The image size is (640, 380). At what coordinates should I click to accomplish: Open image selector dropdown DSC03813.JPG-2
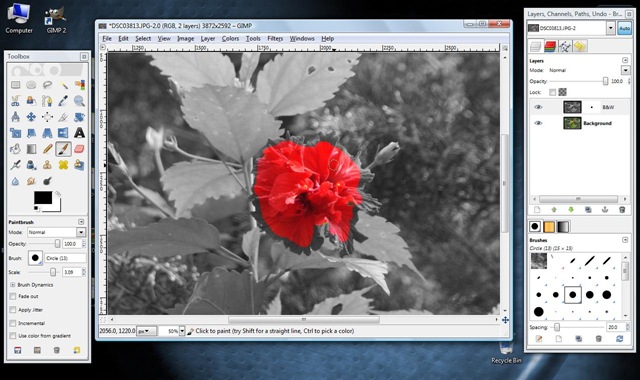[x=611, y=28]
